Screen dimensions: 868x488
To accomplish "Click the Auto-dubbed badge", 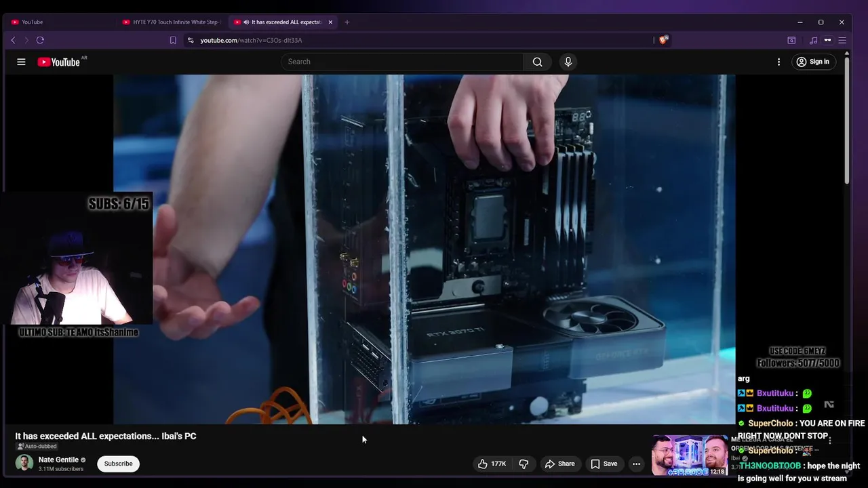I will pyautogui.click(x=37, y=447).
